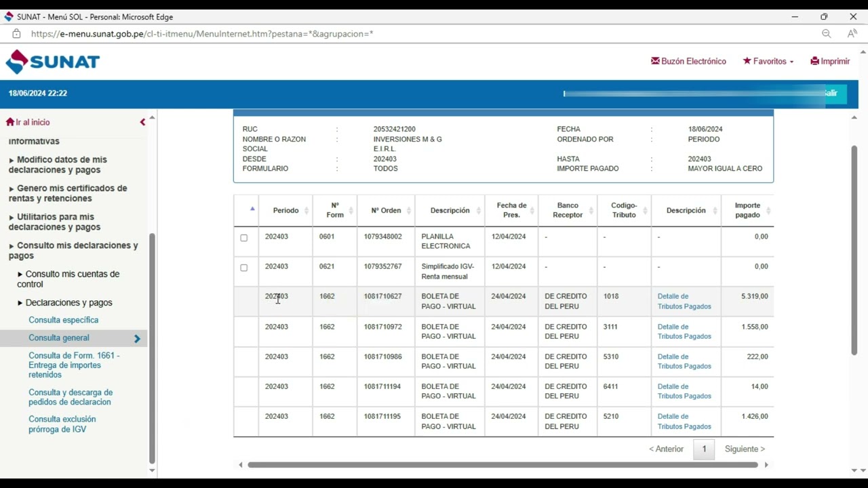Viewport: 868px width, 488px height.
Task: Open Consulta específica menu item
Action: point(63,320)
